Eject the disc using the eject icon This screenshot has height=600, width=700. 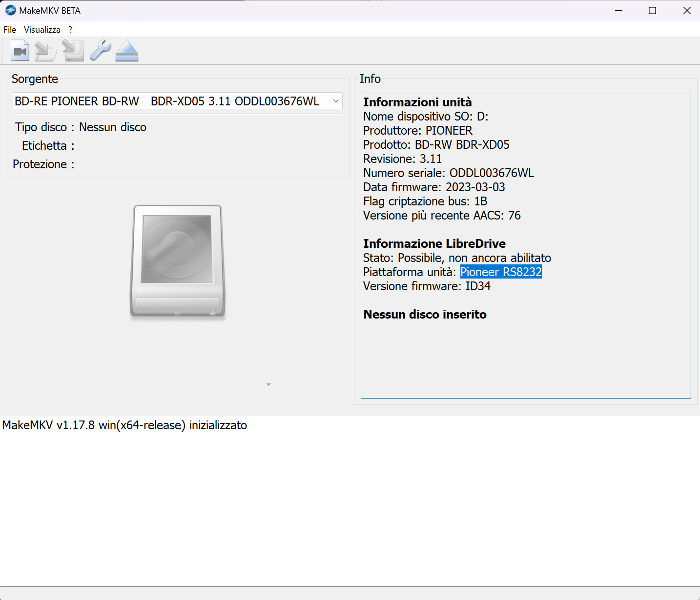[x=127, y=51]
